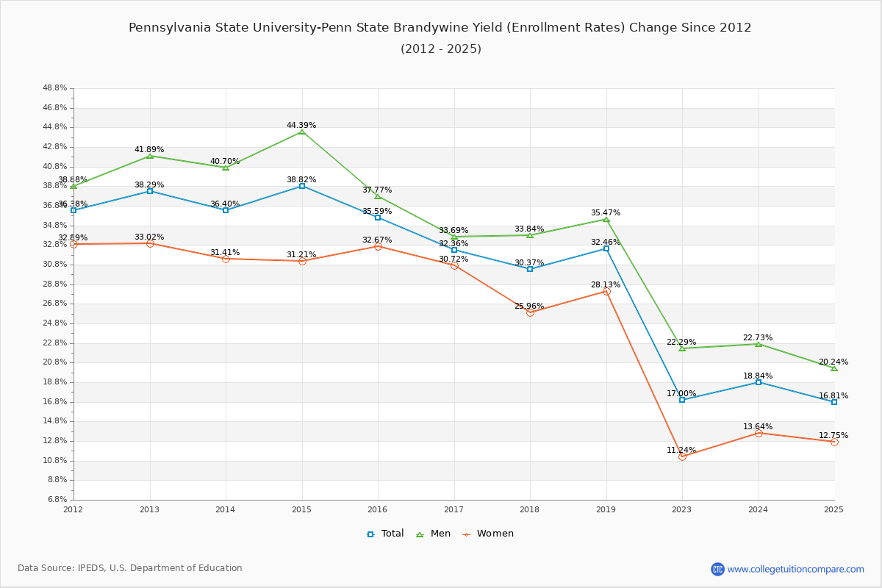
Task: Select Women 2024 data point 13.64%
Action: 759,433
